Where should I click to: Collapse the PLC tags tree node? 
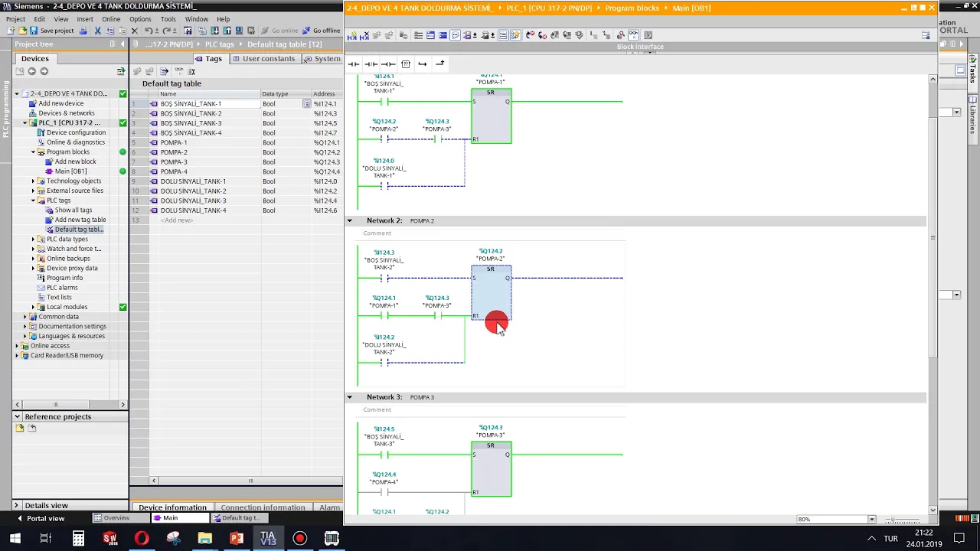(x=34, y=201)
